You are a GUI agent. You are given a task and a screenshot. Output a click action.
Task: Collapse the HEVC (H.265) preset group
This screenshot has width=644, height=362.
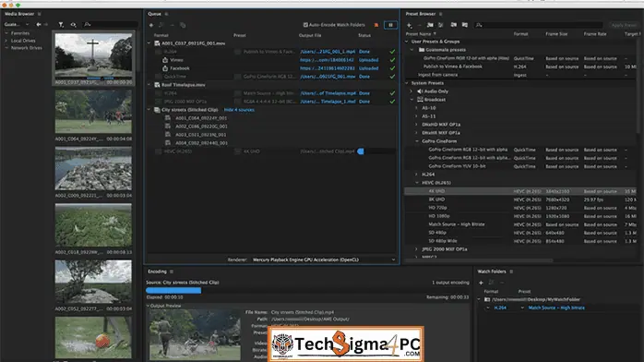click(417, 183)
